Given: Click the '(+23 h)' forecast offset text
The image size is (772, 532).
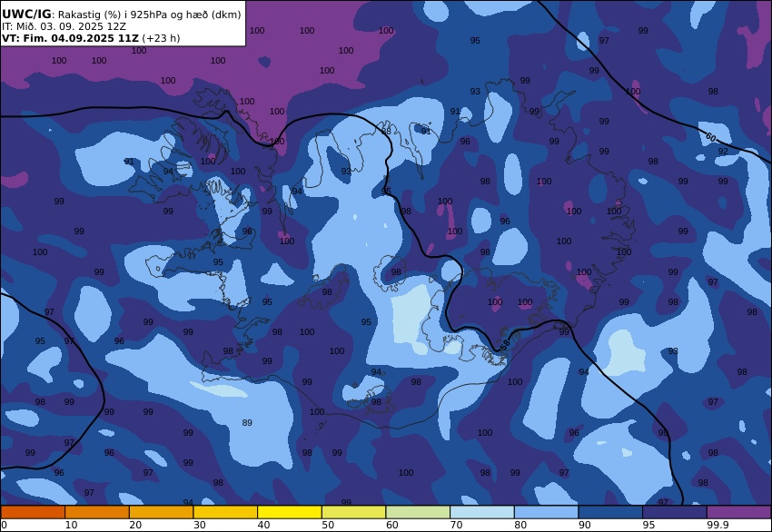Looking at the screenshot, I should [x=161, y=38].
